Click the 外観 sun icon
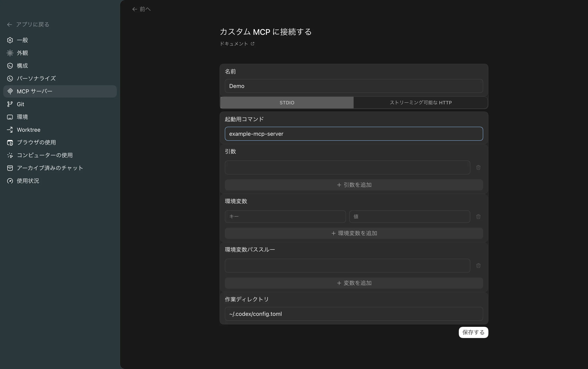Image resolution: width=588 pixels, height=369 pixels. [x=10, y=53]
